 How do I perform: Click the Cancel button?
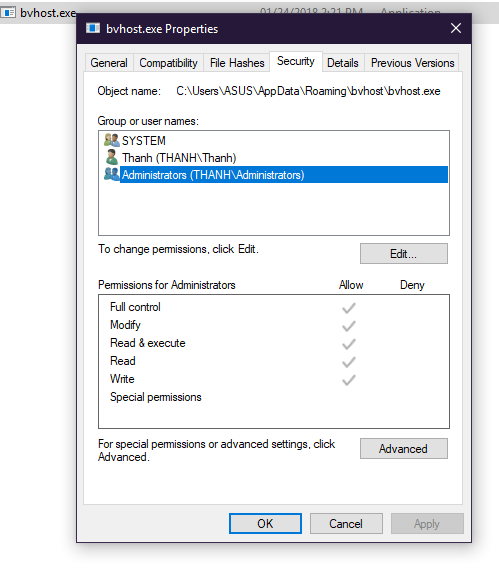(346, 523)
